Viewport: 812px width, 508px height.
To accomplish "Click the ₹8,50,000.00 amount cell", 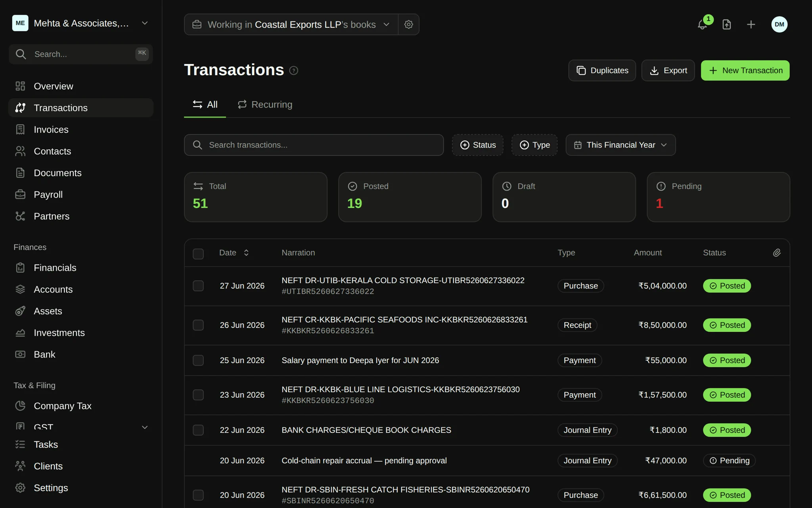I will click(662, 325).
